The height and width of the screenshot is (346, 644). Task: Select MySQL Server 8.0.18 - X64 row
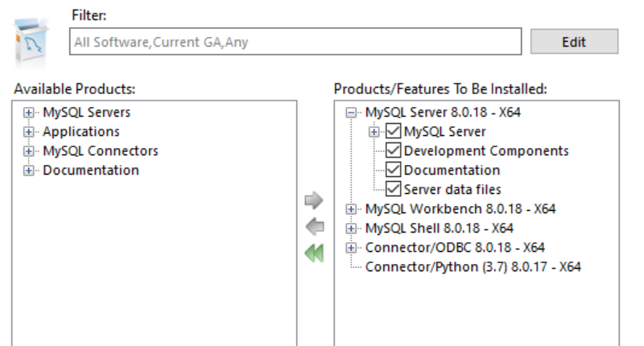pos(443,112)
